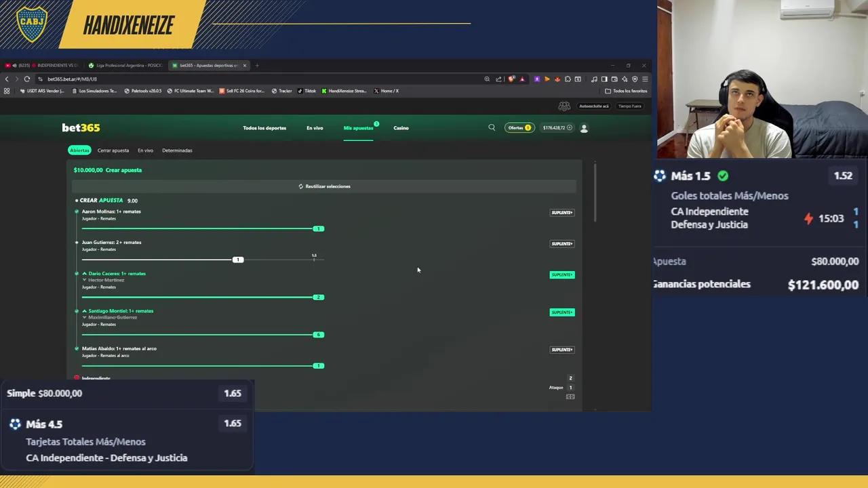868x488 pixels.
Task: Click the balance deposit plus icon
Action: (x=570, y=127)
